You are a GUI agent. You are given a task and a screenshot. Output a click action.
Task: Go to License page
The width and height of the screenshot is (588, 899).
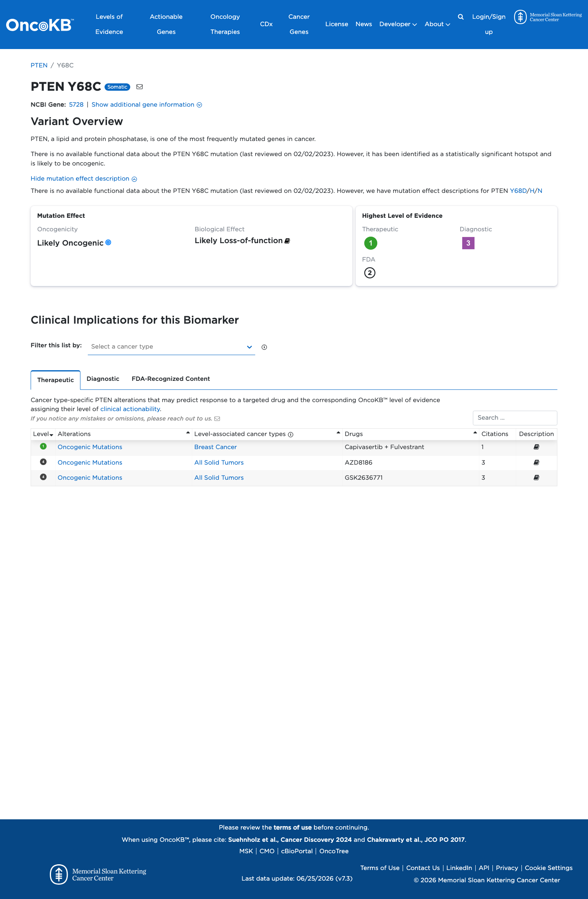point(337,24)
